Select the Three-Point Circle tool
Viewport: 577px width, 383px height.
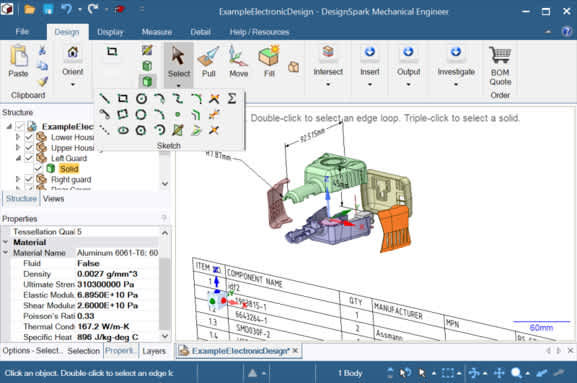141,114
